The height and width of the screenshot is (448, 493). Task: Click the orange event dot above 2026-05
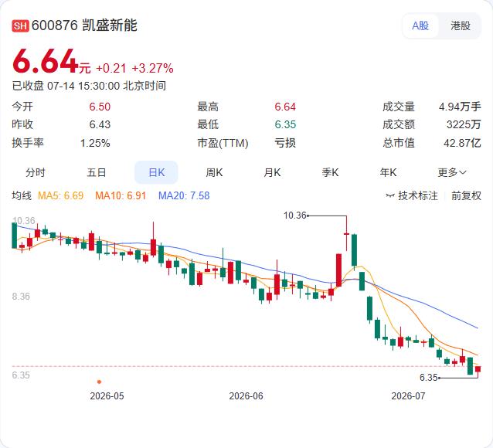click(100, 382)
